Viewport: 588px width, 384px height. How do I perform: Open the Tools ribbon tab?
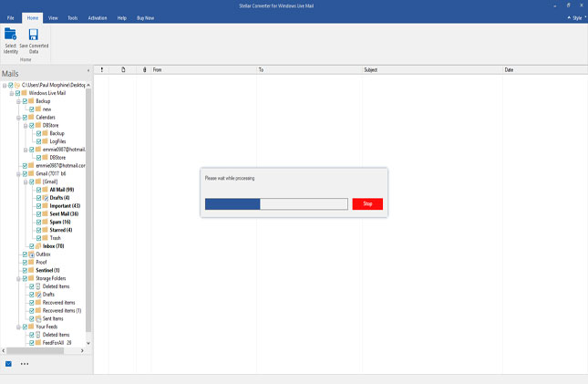73,18
